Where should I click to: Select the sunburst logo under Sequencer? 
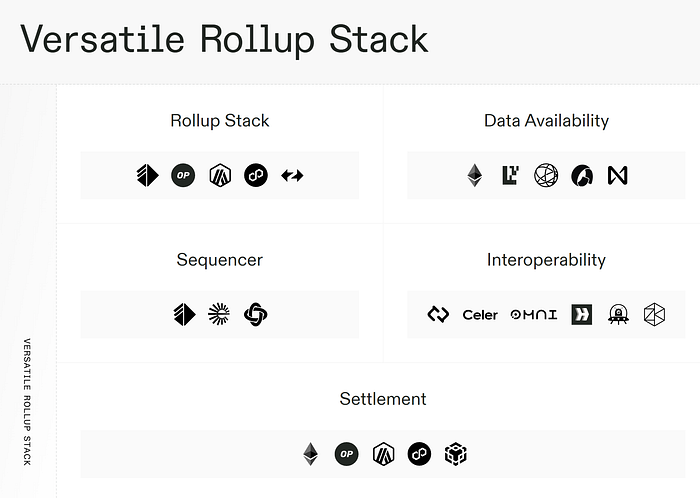[219, 314]
